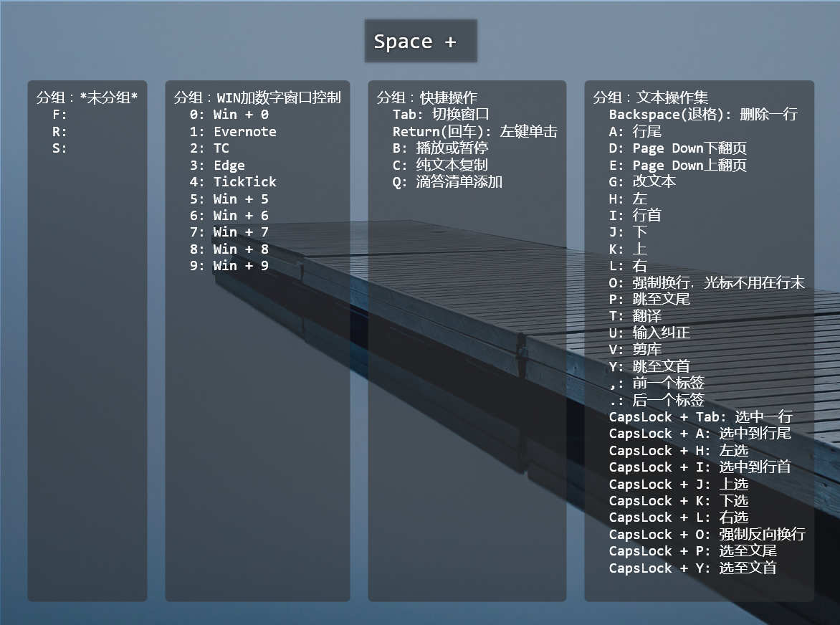Click the "CapsLock + Tab: 选中一行" row
The image size is (840, 625).
[701, 417]
